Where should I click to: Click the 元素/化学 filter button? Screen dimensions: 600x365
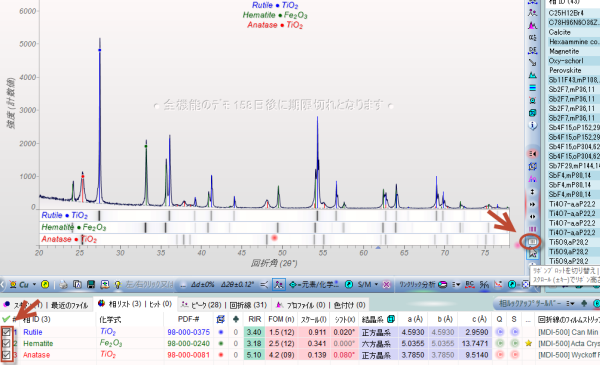click(313, 285)
